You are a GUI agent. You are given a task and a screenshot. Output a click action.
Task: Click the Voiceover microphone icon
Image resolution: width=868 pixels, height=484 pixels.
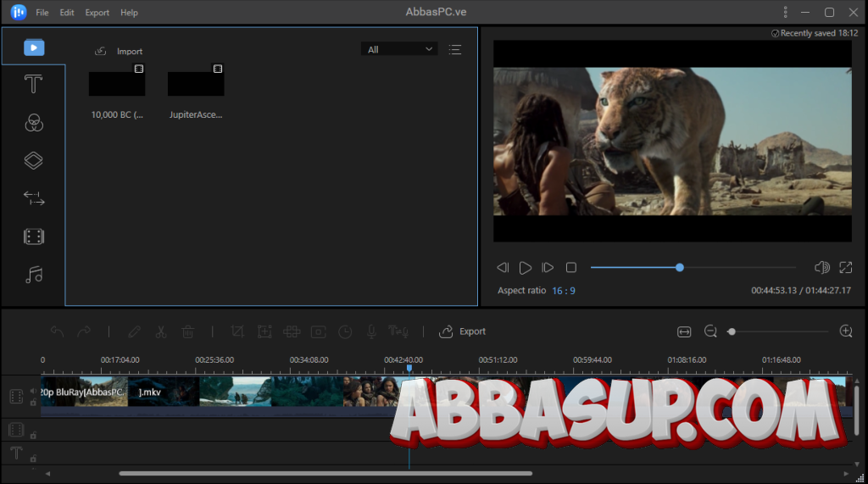(371, 331)
